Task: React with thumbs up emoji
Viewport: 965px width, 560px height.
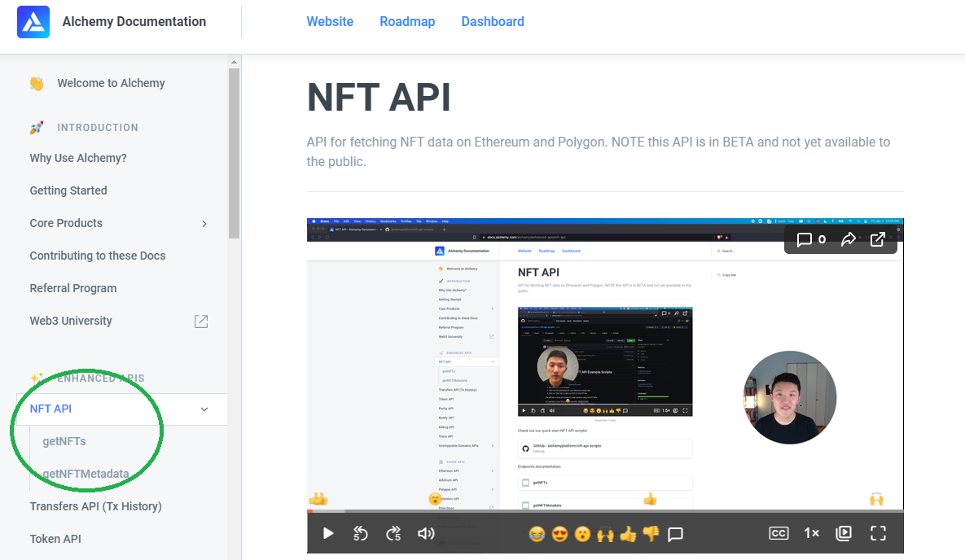Action: tap(629, 534)
